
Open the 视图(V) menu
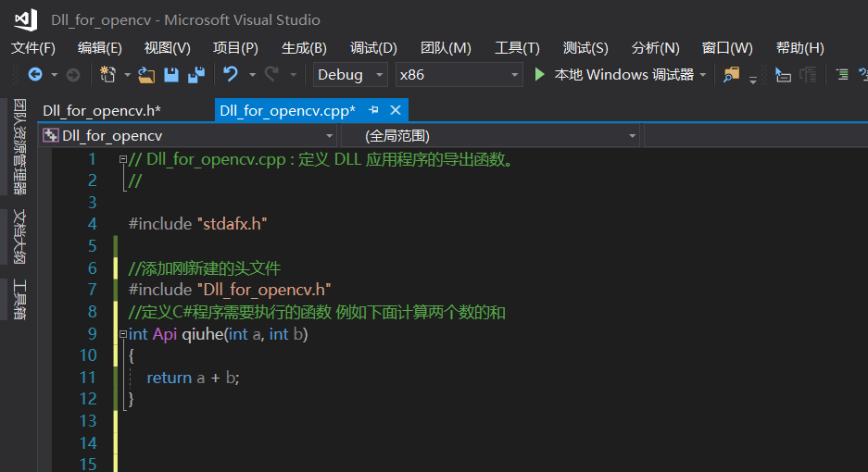(x=167, y=48)
